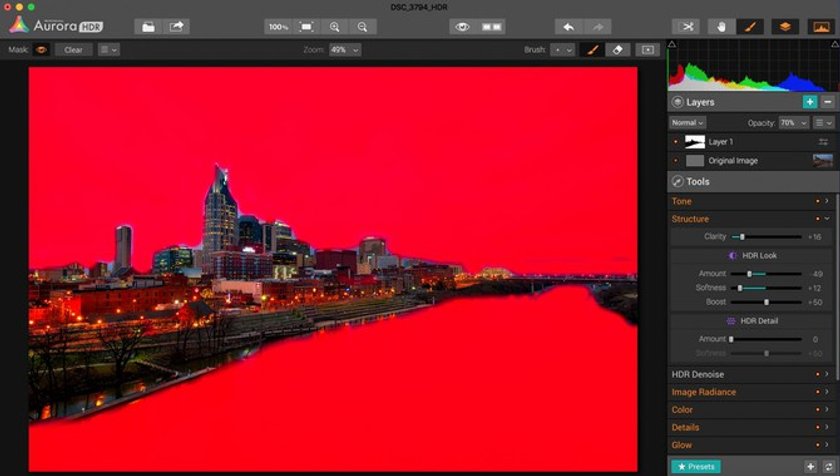The height and width of the screenshot is (476, 840).
Task: Select Original Image layer
Action: pyautogui.click(x=753, y=161)
